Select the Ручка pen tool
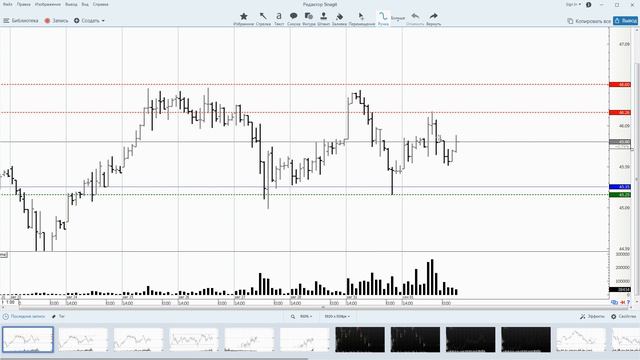Viewport: 640px width, 360px height. 383,19
